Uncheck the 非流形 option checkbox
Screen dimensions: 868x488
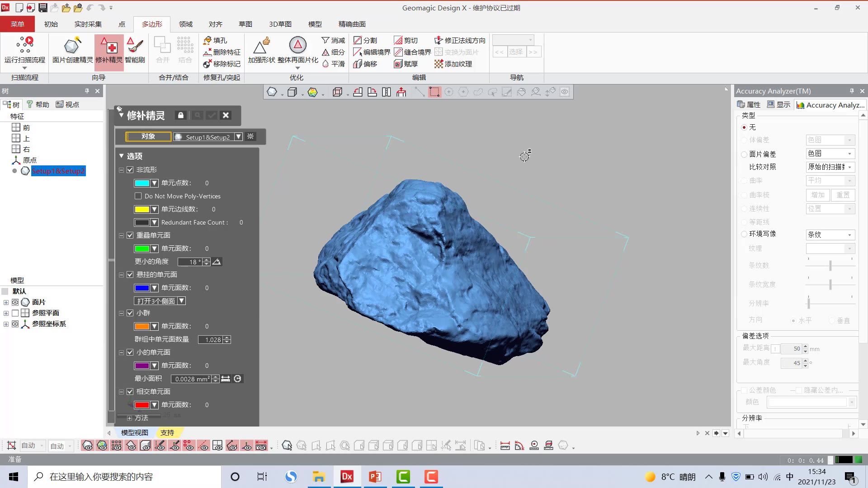pyautogui.click(x=130, y=170)
